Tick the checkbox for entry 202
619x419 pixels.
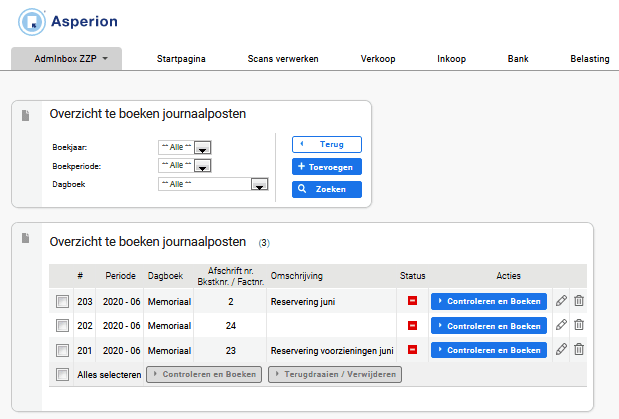coord(62,326)
